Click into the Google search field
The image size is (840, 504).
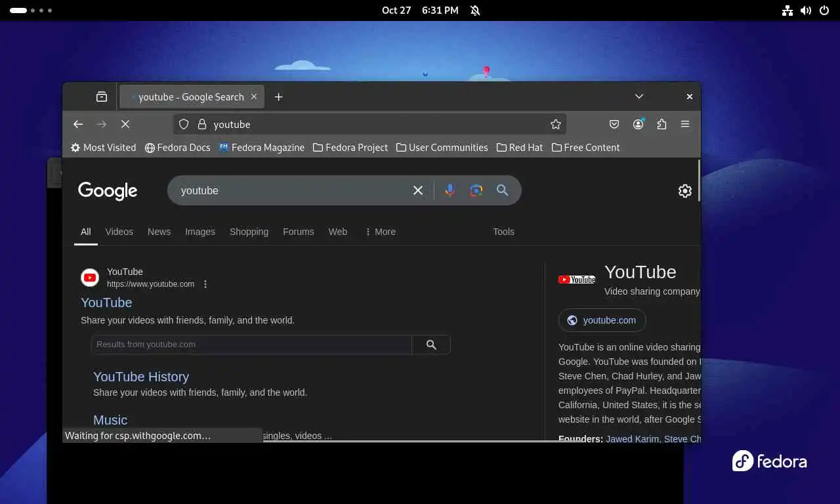(292, 190)
